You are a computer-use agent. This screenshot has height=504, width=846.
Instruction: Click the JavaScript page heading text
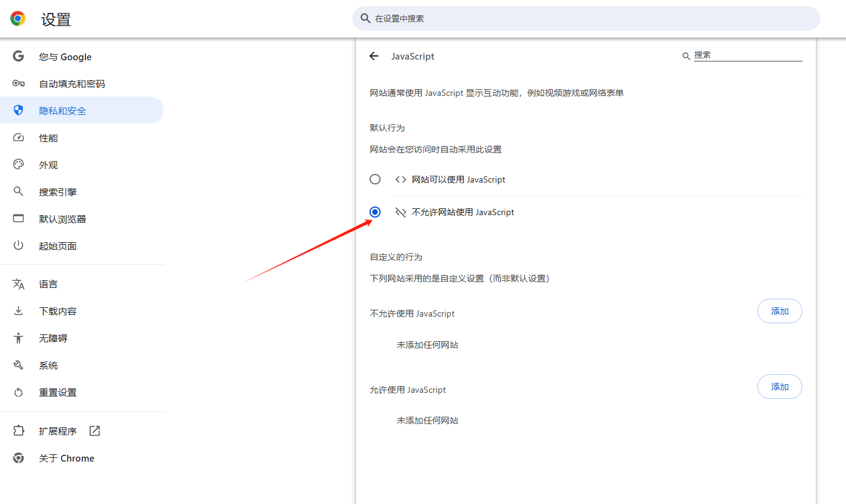pyautogui.click(x=413, y=56)
